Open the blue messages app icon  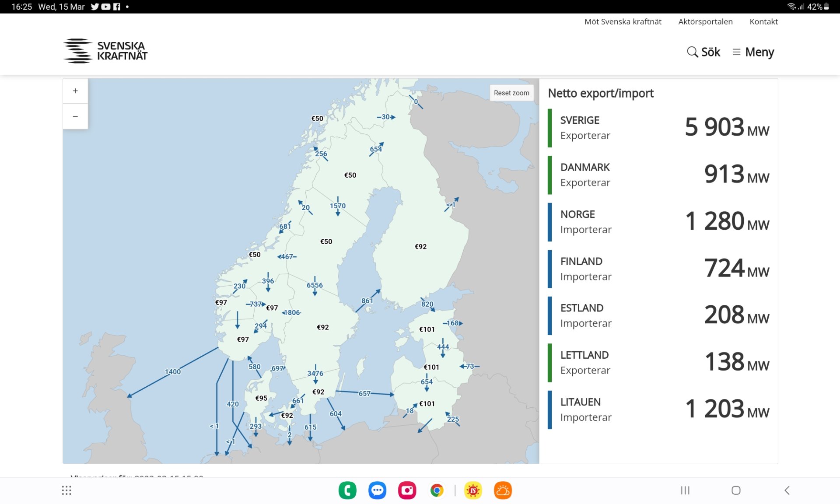(x=377, y=490)
